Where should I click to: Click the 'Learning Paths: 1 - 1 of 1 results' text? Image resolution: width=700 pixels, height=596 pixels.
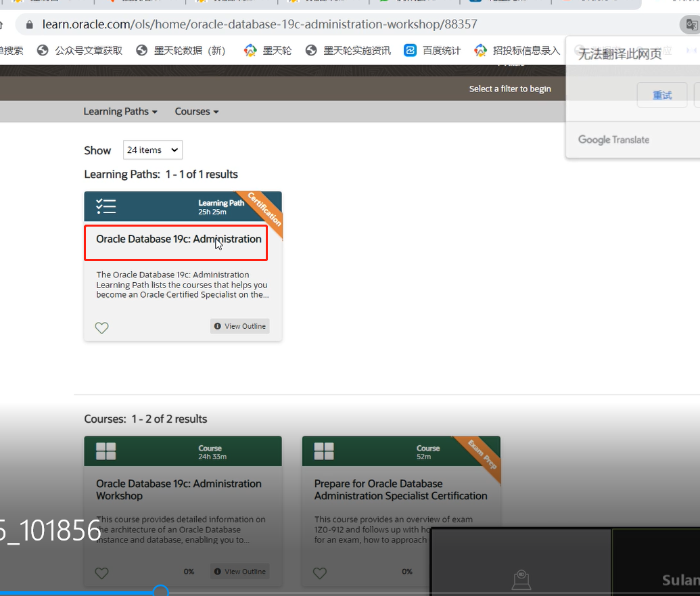161,174
